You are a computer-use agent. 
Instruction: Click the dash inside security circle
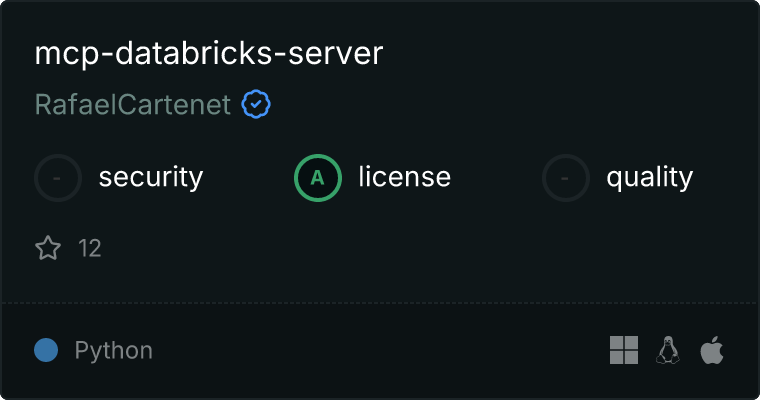click(x=57, y=178)
